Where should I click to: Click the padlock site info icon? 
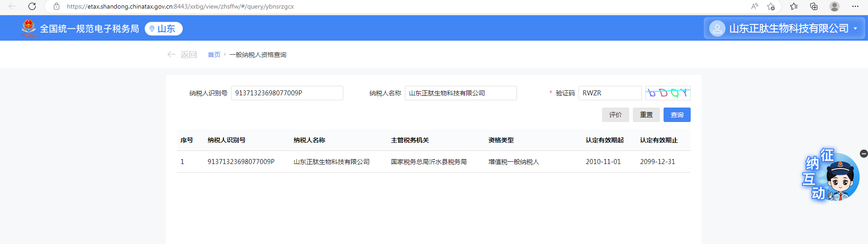(57, 6)
